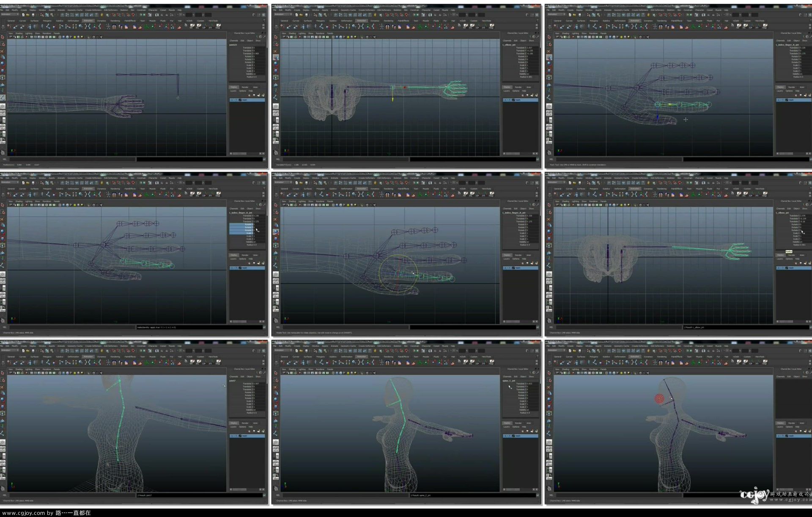812x517 pixels.
Task: Open Shading panel menu in bottom-right Maya window
Action: click(565, 369)
